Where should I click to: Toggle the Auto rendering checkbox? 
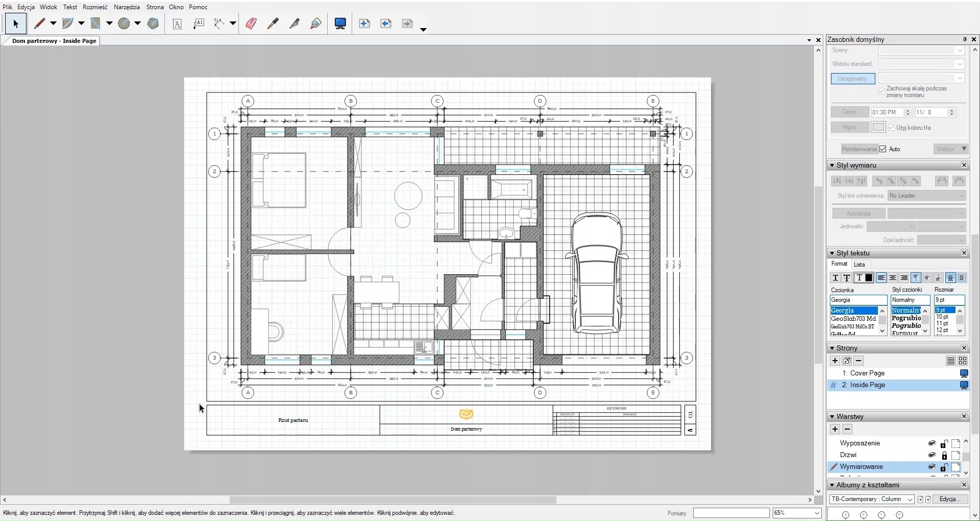pos(883,149)
